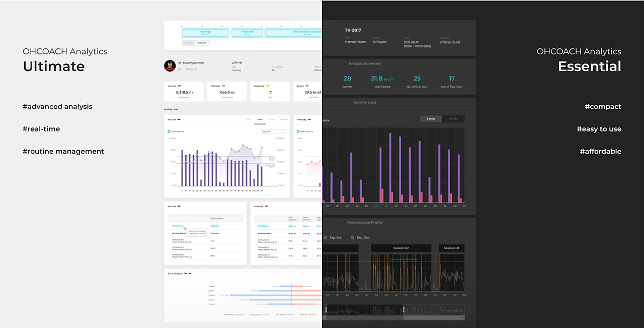
Task: Click info icon beside Player Season Avg. in Volume table
Action: tap(191, 249)
